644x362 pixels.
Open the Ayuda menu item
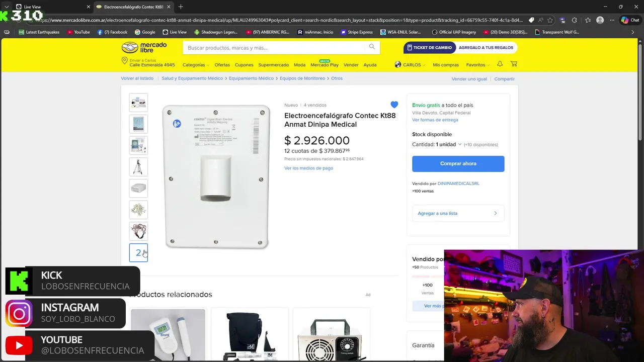point(370,65)
